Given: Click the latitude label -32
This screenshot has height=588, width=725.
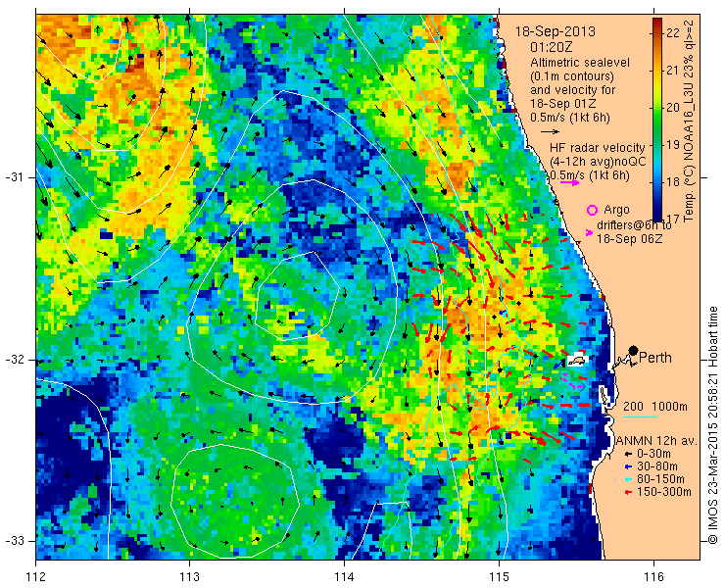Looking at the screenshot, I should tap(14, 360).
